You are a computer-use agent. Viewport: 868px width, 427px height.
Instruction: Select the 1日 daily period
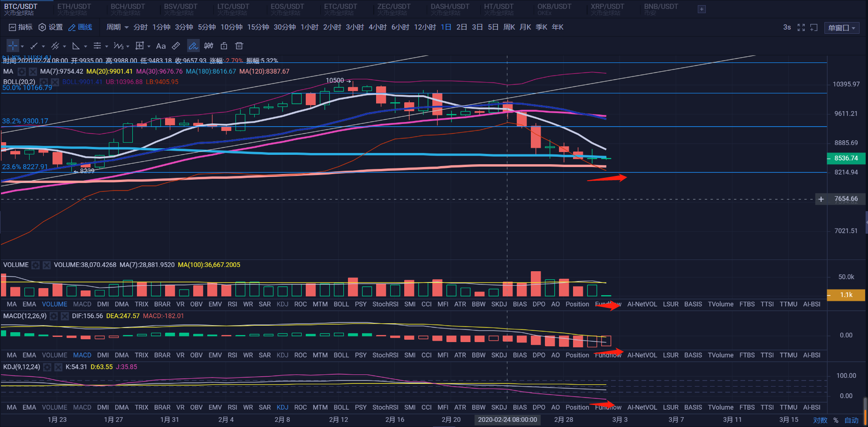pos(446,27)
